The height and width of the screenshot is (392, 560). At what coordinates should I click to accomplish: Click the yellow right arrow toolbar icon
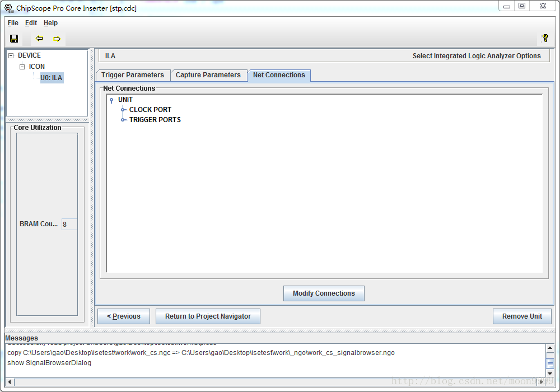pyautogui.click(x=57, y=39)
